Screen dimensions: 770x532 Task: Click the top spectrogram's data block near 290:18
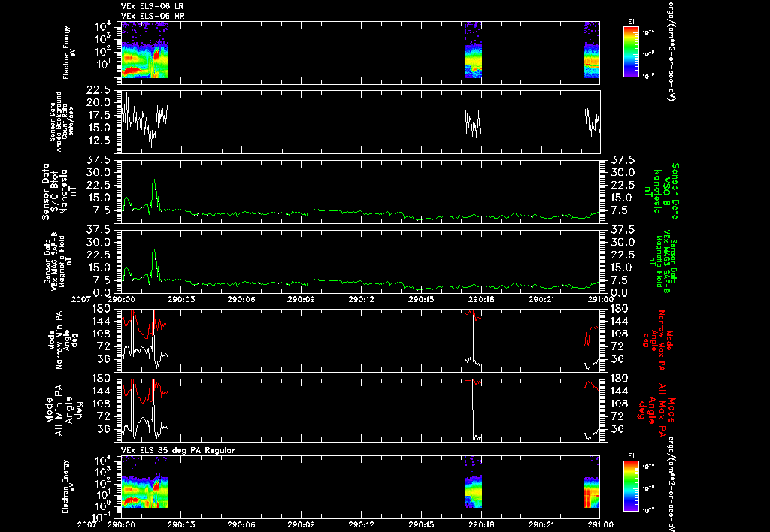474,50
